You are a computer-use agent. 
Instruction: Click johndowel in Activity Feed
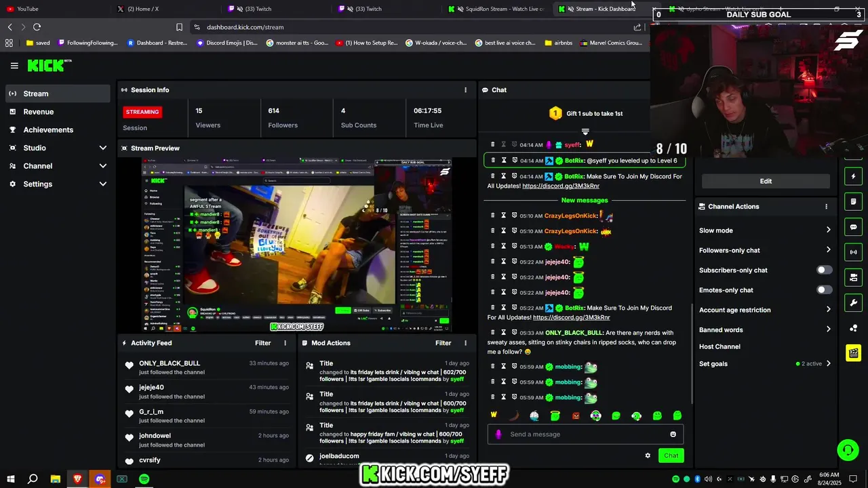155,436
